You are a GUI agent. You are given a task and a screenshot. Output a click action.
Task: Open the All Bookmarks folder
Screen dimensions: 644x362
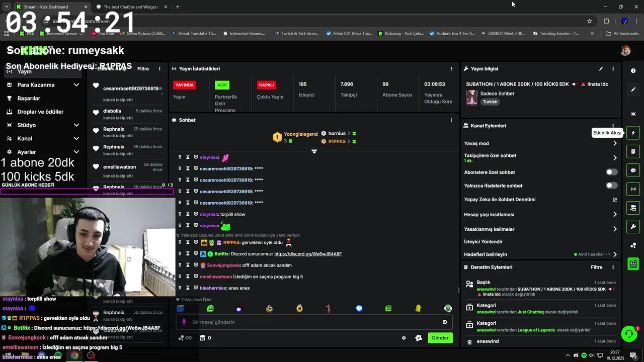tap(622, 34)
